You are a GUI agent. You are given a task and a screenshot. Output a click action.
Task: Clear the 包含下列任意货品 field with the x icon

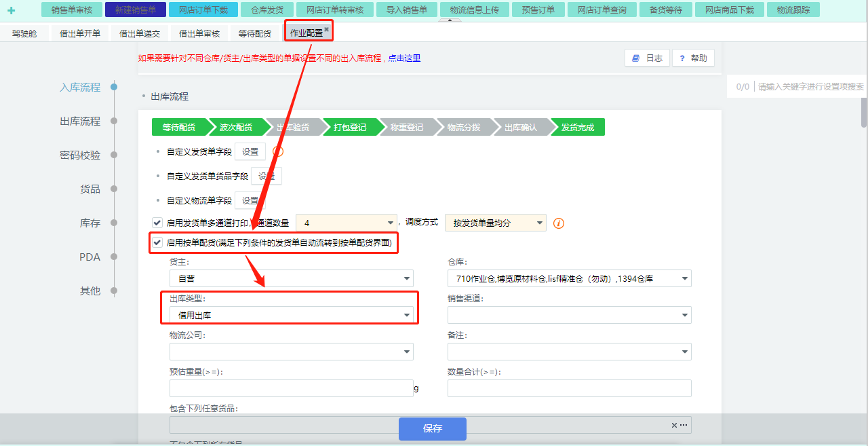[x=674, y=425]
